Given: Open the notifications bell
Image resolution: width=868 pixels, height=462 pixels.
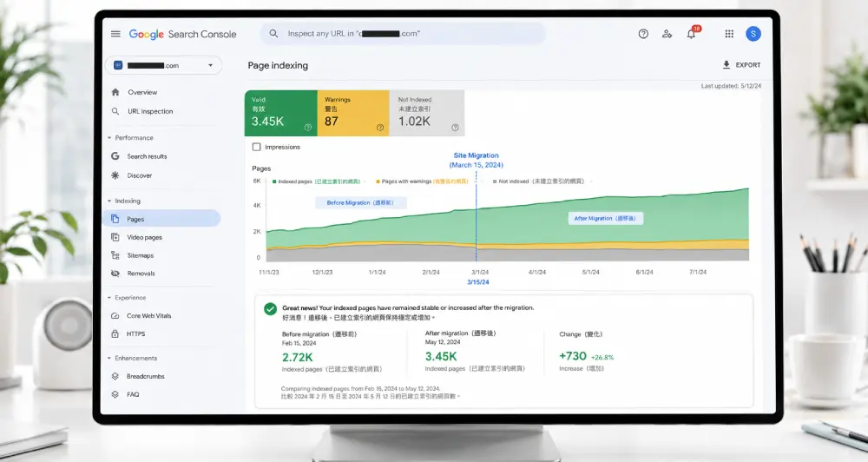Looking at the screenshot, I should point(691,34).
